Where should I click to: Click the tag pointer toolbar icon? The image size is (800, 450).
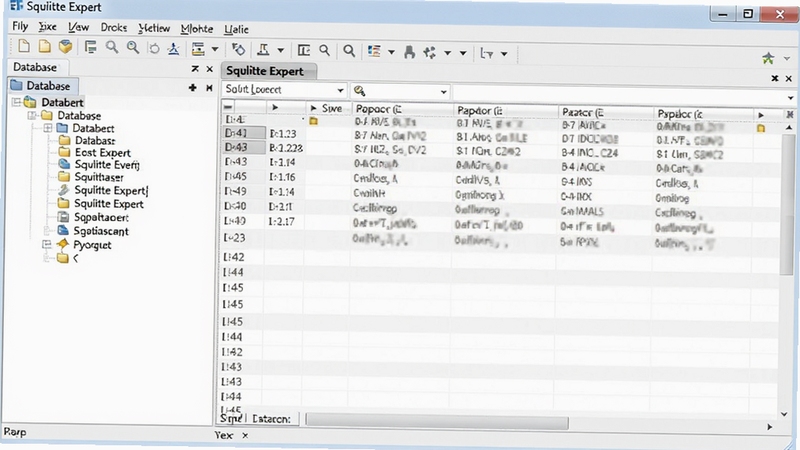[238, 49]
